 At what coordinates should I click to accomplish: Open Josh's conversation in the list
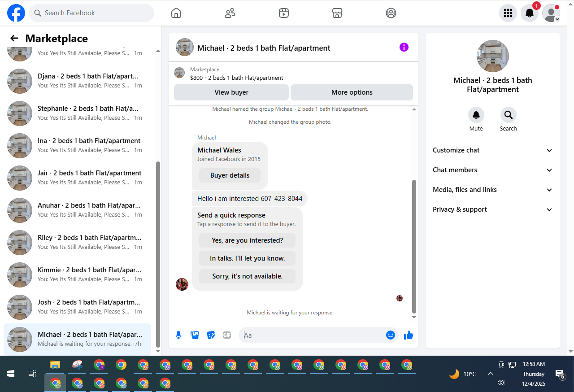(77, 307)
